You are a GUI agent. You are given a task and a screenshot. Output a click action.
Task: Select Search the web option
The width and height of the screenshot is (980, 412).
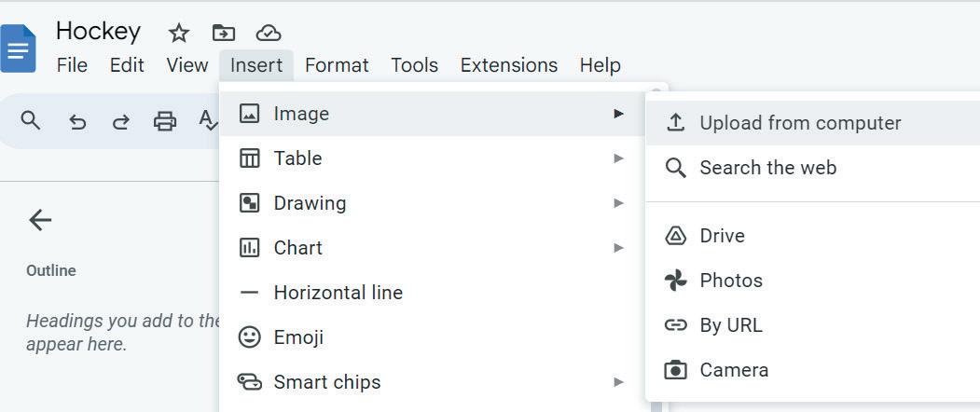767,168
